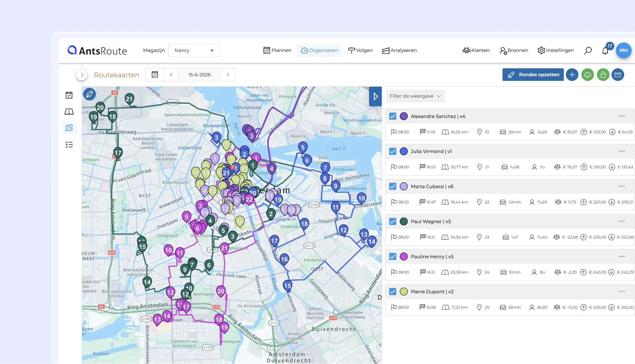Screen dimensions: 635x364
Task: Click the AntsRoute logo
Action: click(x=97, y=50)
